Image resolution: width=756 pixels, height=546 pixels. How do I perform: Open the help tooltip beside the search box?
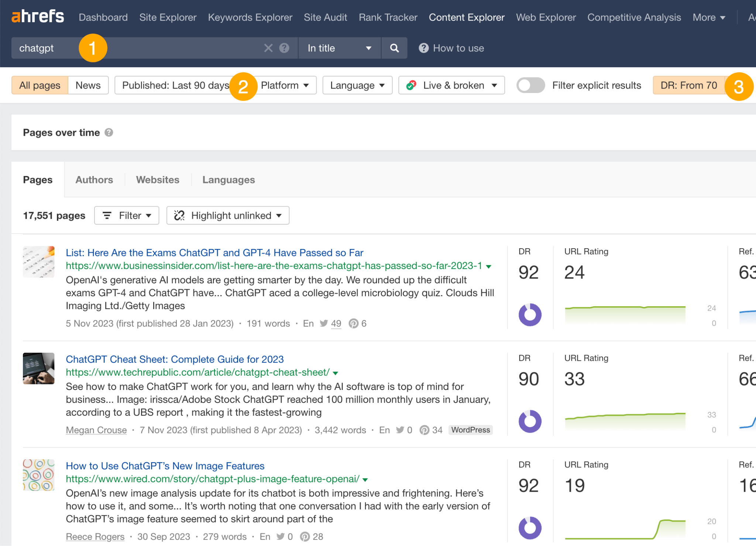pyautogui.click(x=284, y=48)
